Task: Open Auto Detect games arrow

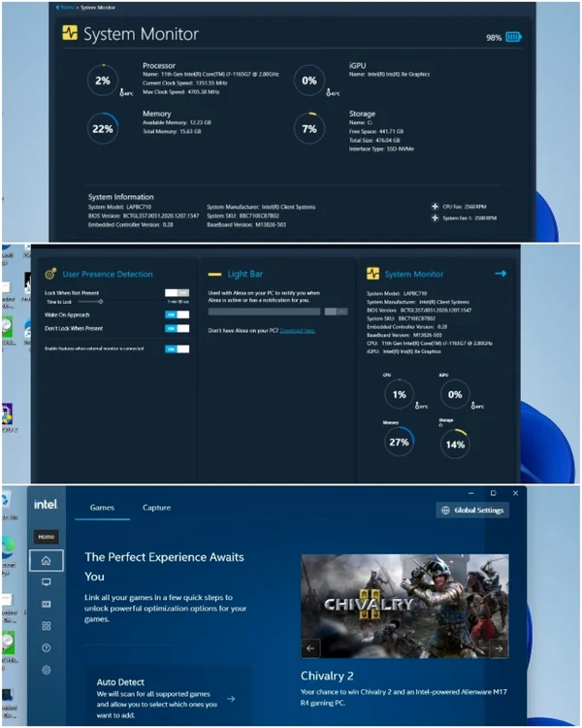Action: tap(231, 699)
